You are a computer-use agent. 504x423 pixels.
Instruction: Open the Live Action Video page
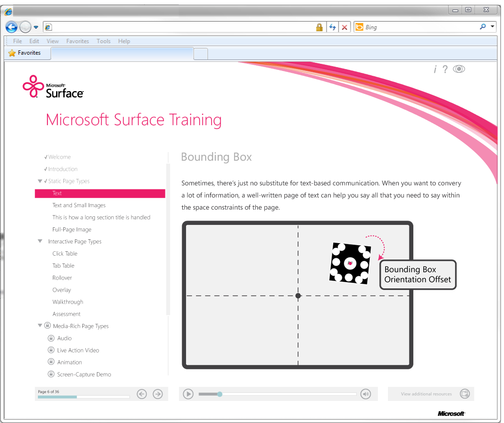(x=78, y=351)
